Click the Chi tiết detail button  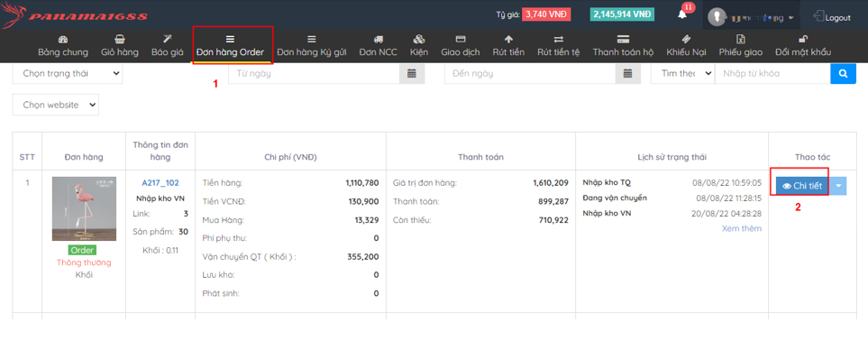[x=802, y=186]
